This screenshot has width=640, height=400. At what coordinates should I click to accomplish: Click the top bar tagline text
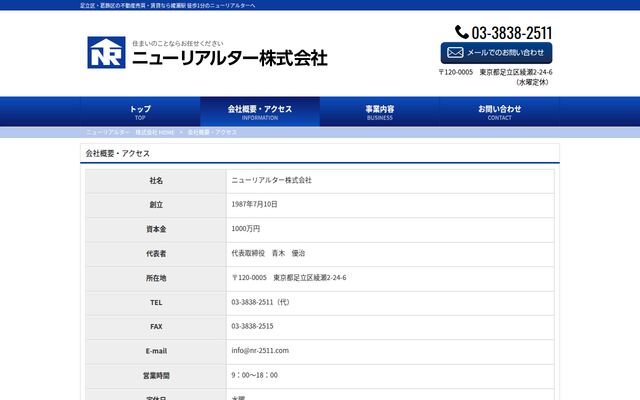[x=167, y=5]
